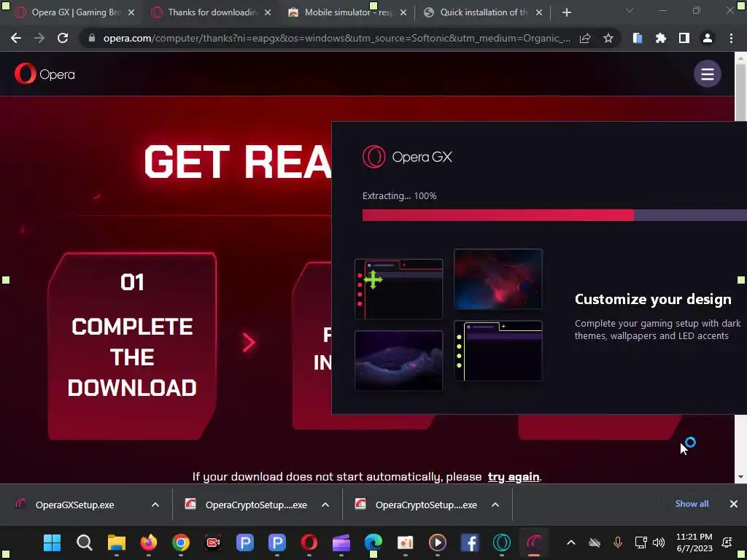Click the Customize your design heading
747x560 pixels.
[653, 299]
